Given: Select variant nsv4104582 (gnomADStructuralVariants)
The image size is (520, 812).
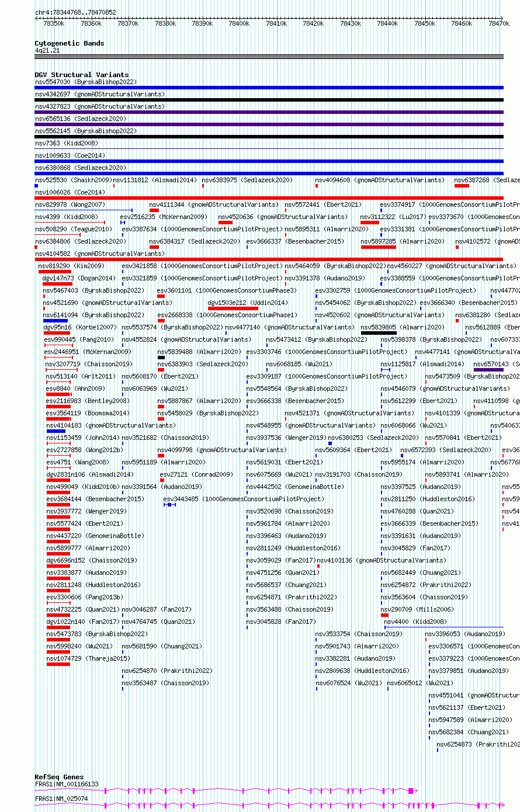Looking at the screenshot, I should click(x=100, y=254).
